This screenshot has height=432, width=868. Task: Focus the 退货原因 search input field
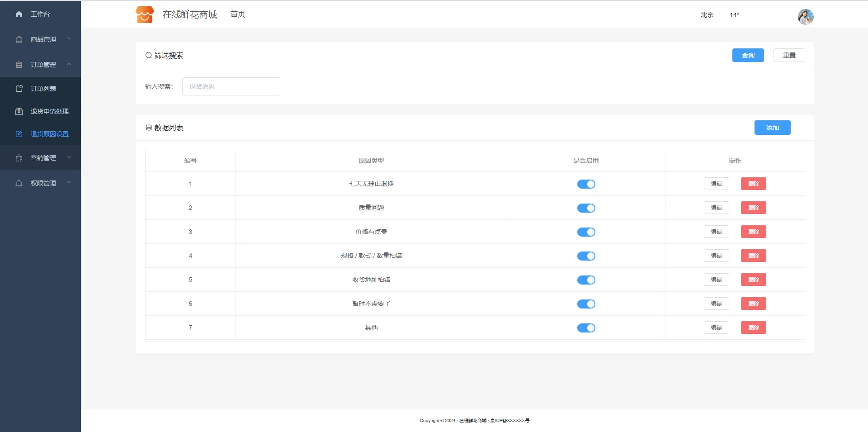point(231,86)
